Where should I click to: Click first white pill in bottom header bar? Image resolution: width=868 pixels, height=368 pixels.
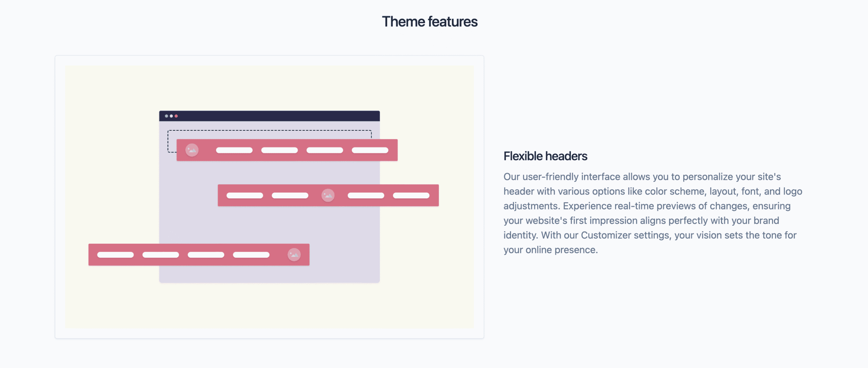pyautogui.click(x=115, y=255)
